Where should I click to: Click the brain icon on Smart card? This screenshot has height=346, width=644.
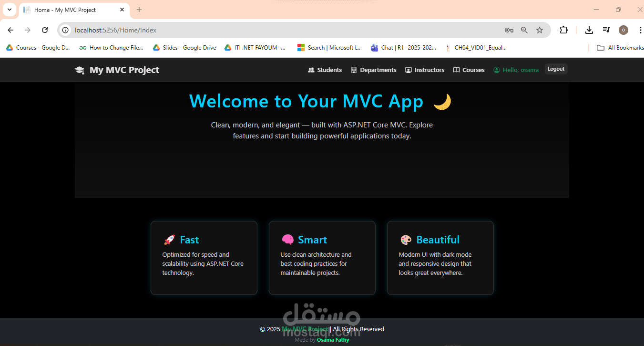[287, 240]
